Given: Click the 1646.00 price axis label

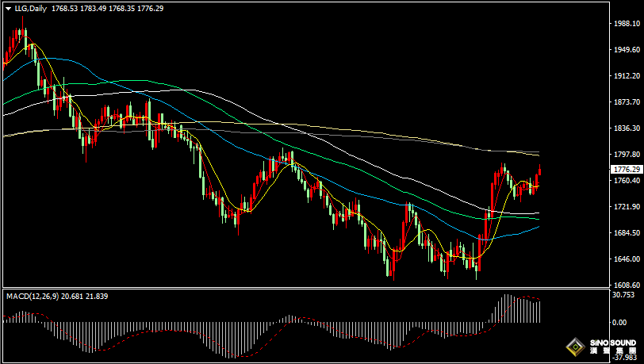Looking at the screenshot, I should coord(626,259).
